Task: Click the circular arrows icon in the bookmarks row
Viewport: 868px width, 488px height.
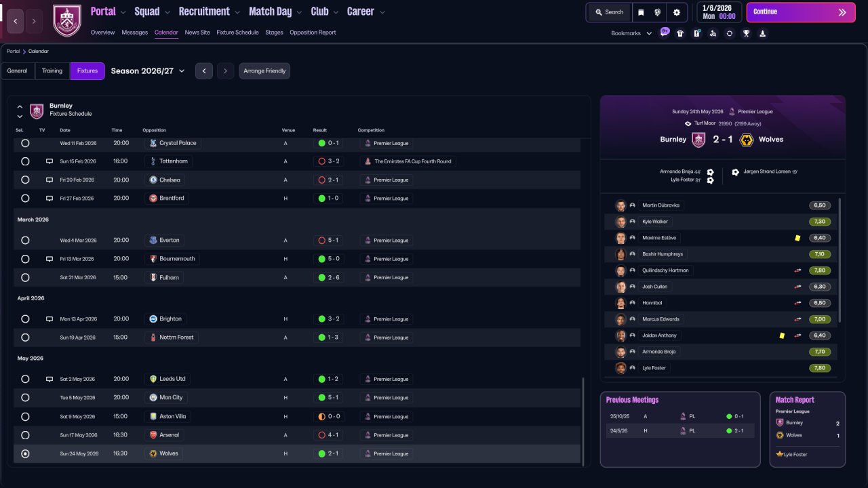Action: point(730,33)
